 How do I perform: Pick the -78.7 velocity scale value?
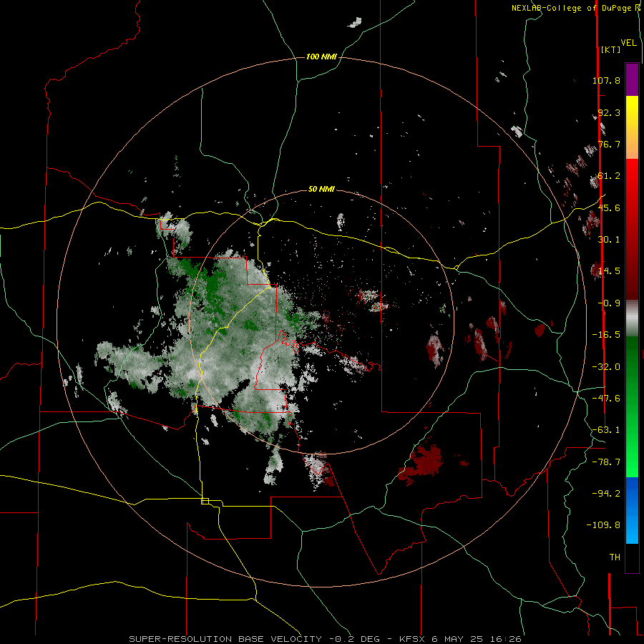(x=606, y=462)
